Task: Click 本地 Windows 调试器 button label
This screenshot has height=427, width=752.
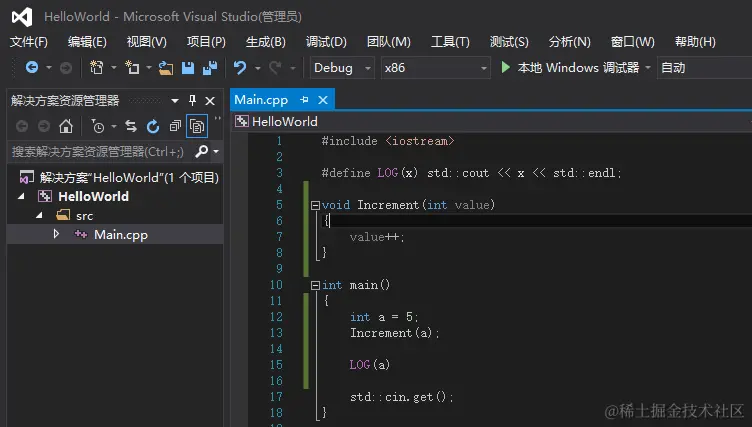Action: tap(578, 68)
